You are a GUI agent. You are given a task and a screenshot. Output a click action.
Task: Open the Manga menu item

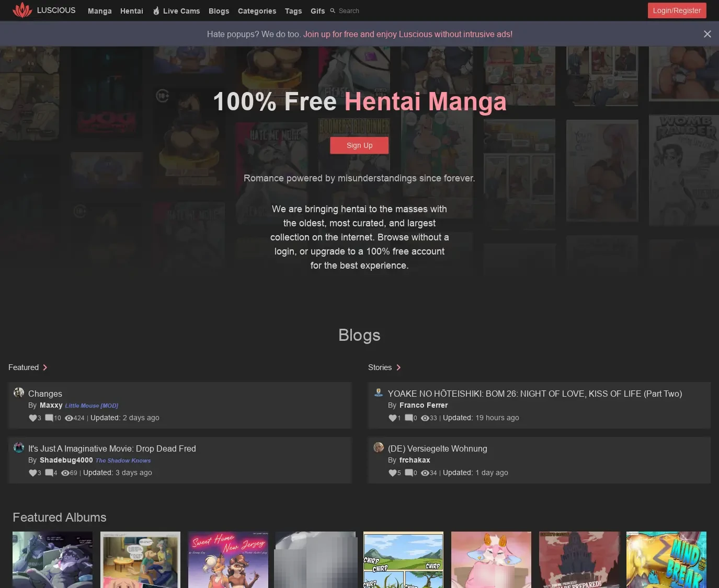click(100, 11)
